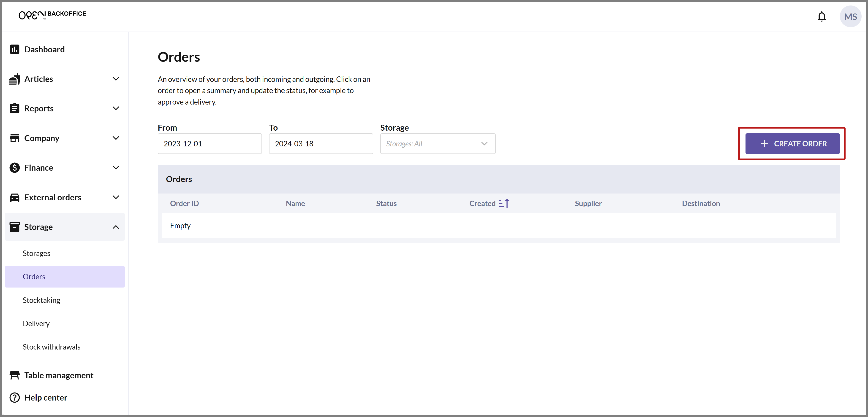Sort by Supplier column header
This screenshot has height=417, width=868.
click(x=588, y=203)
